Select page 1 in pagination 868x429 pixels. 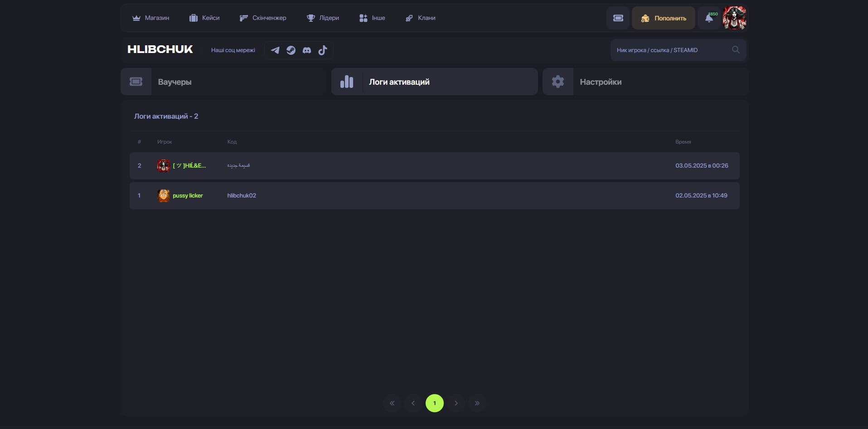[x=434, y=403]
